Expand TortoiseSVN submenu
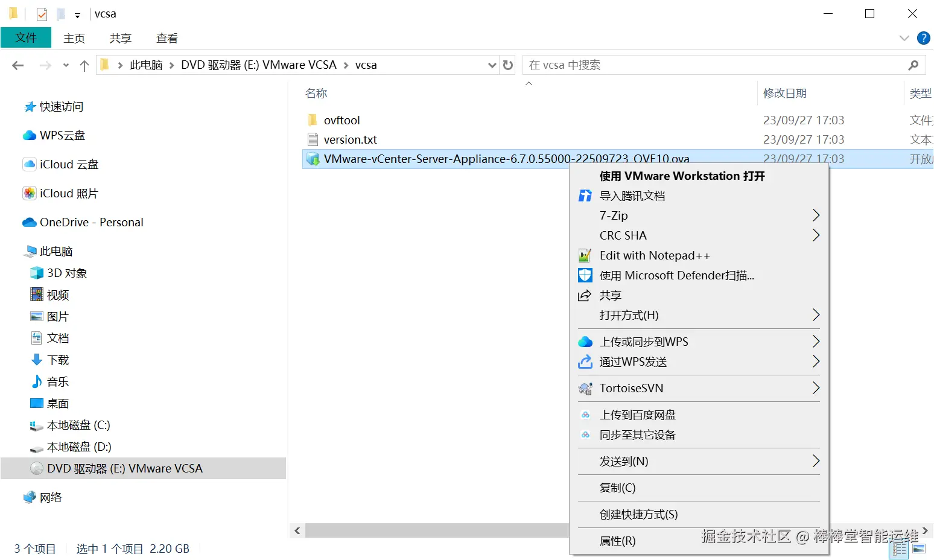 (699, 389)
